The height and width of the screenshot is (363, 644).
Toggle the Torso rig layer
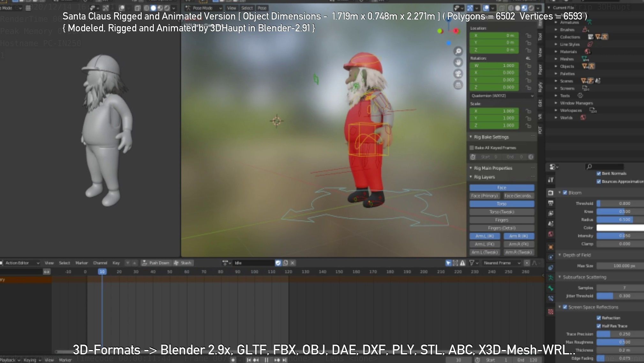[x=502, y=204]
